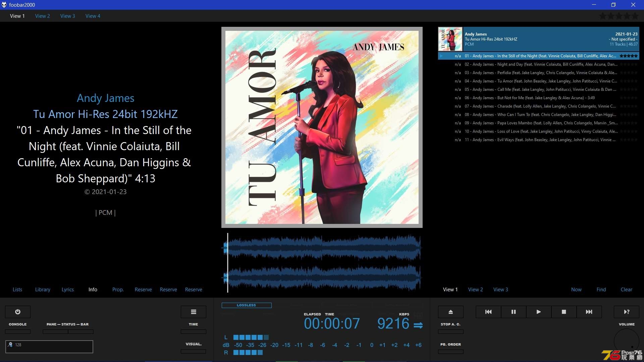Select View 2 under the playlist
This screenshot has width=644, height=362.
pyautogui.click(x=476, y=289)
